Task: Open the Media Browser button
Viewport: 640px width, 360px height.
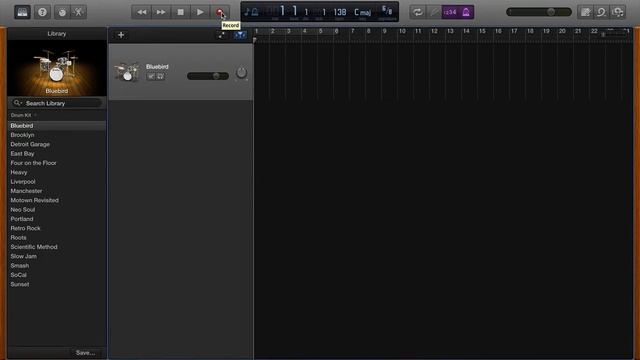Action: click(x=618, y=12)
